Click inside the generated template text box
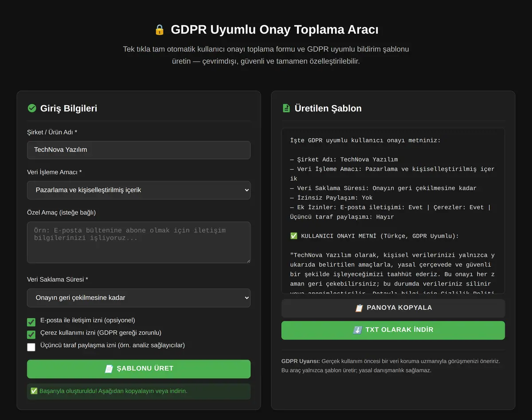 [x=393, y=211]
